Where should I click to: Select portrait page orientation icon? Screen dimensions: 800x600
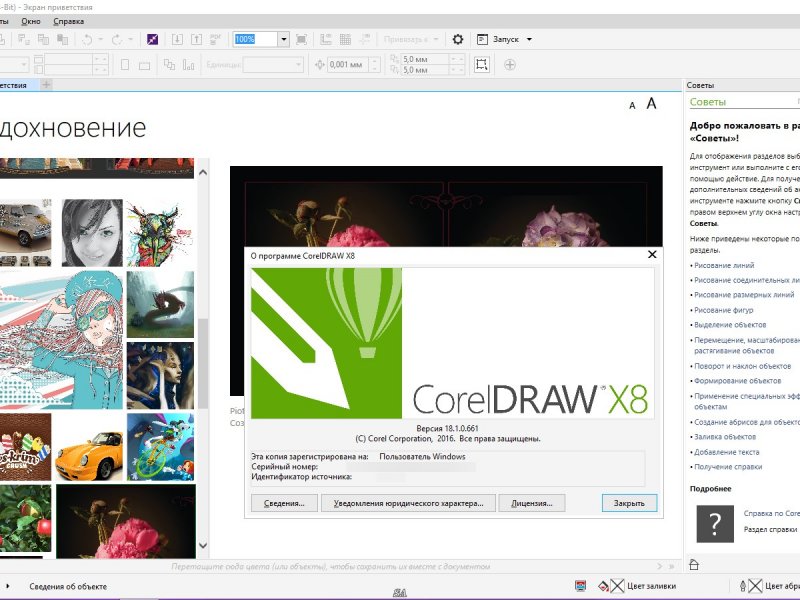pos(124,65)
